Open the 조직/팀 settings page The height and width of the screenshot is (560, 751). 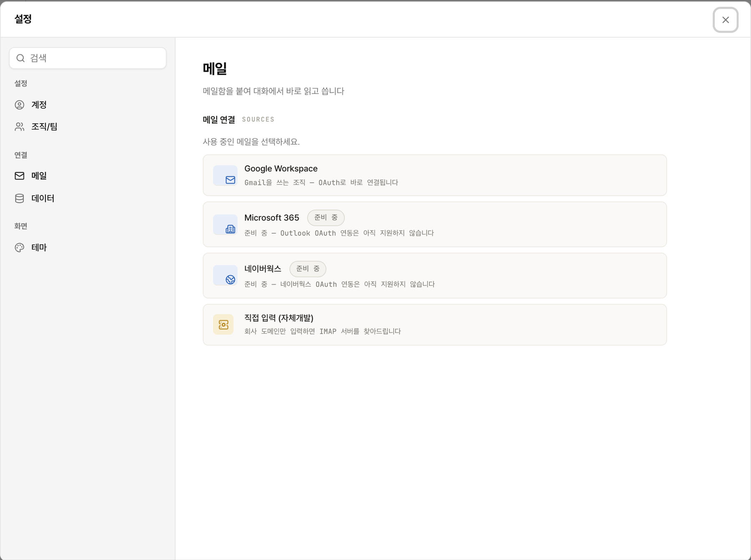[x=88, y=126]
